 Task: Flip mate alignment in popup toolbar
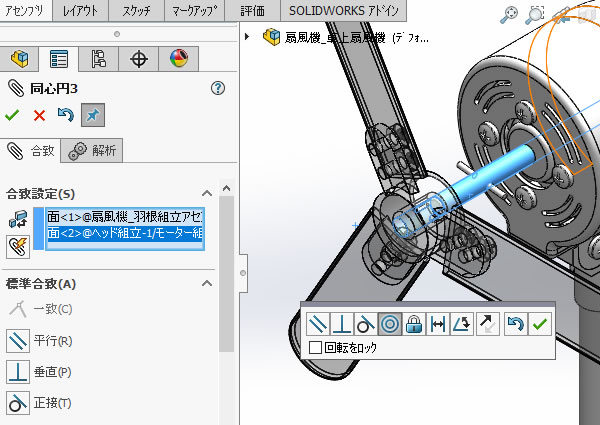click(x=488, y=324)
